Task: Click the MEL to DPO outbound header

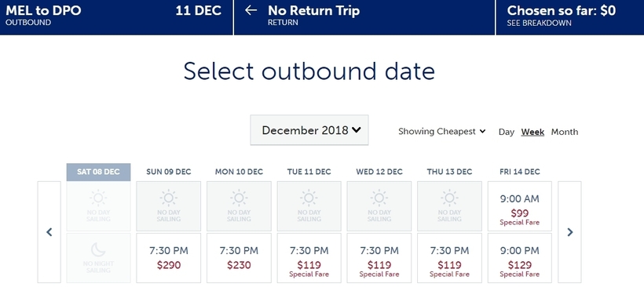Action: pos(116,17)
